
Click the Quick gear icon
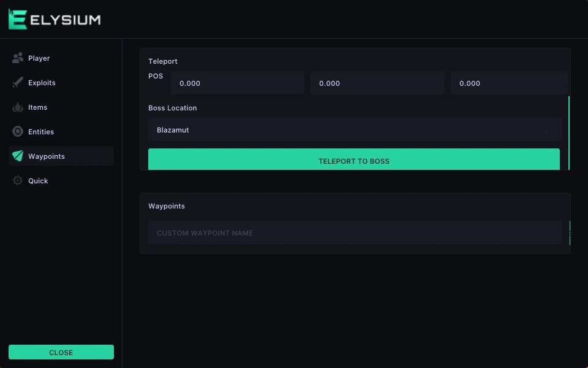click(18, 180)
